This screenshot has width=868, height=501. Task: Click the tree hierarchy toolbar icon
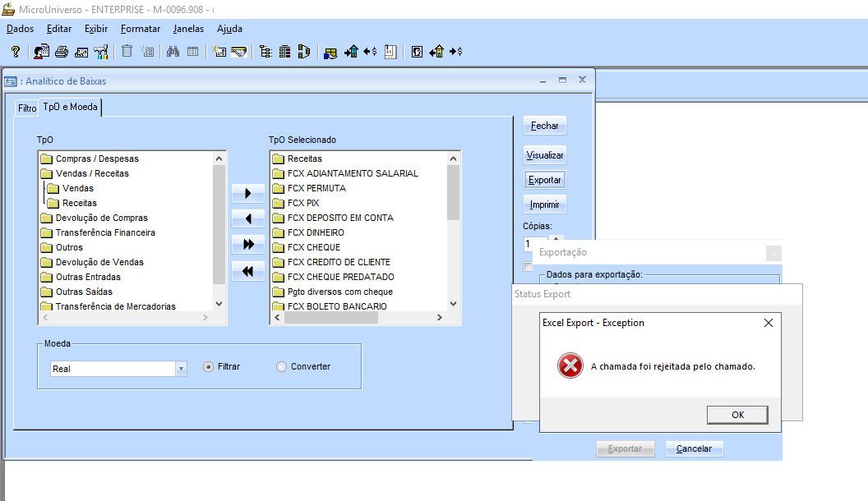(265, 52)
